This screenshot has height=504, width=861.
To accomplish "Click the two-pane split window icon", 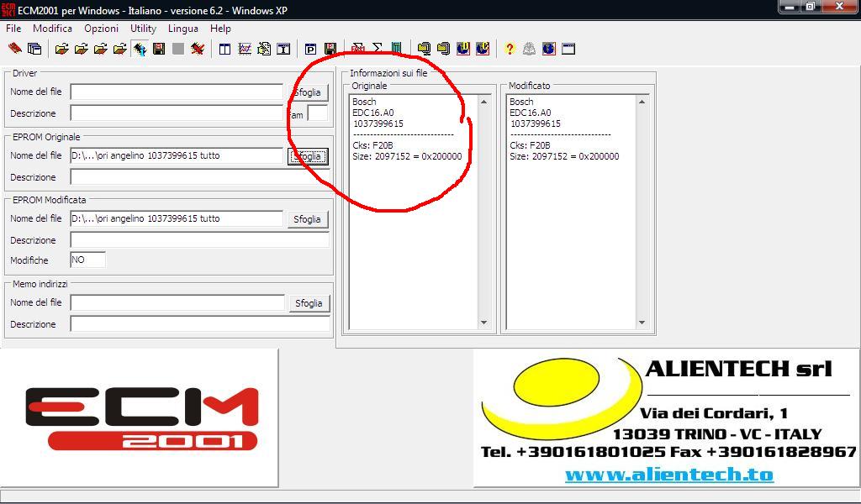I will pos(224,49).
